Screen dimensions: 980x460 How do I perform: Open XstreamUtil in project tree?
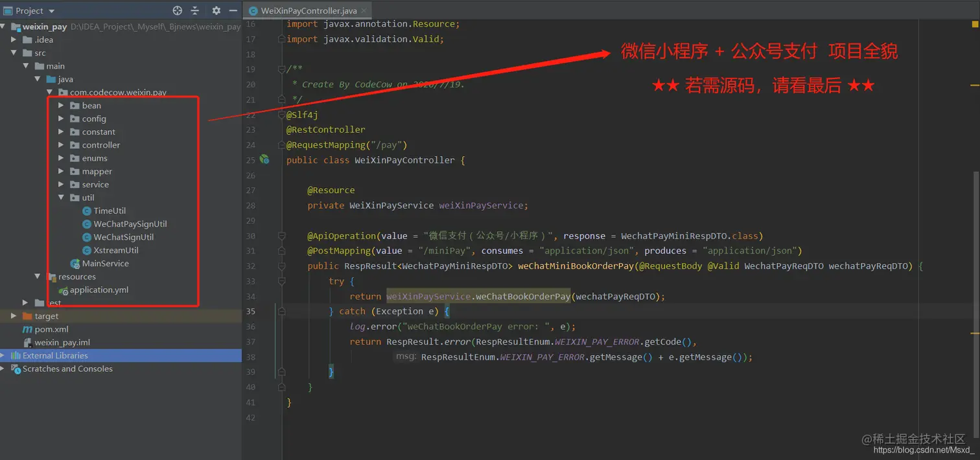[x=116, y=250]
